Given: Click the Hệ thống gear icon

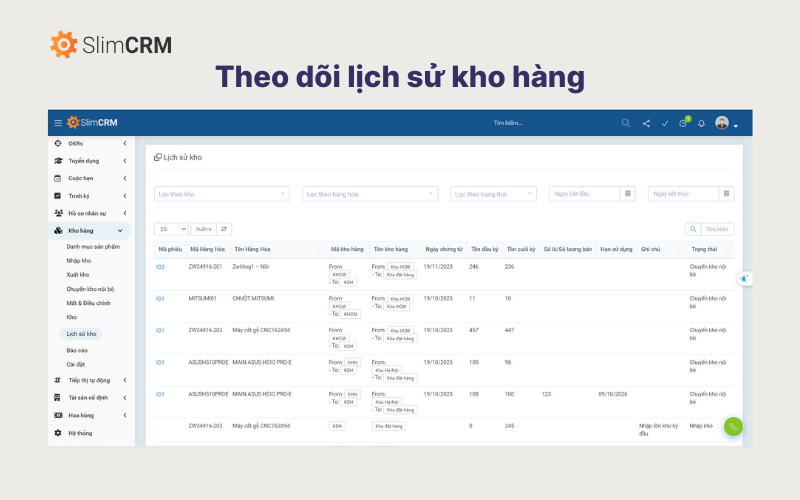Looking at the screenshot, I should (58, 433).
